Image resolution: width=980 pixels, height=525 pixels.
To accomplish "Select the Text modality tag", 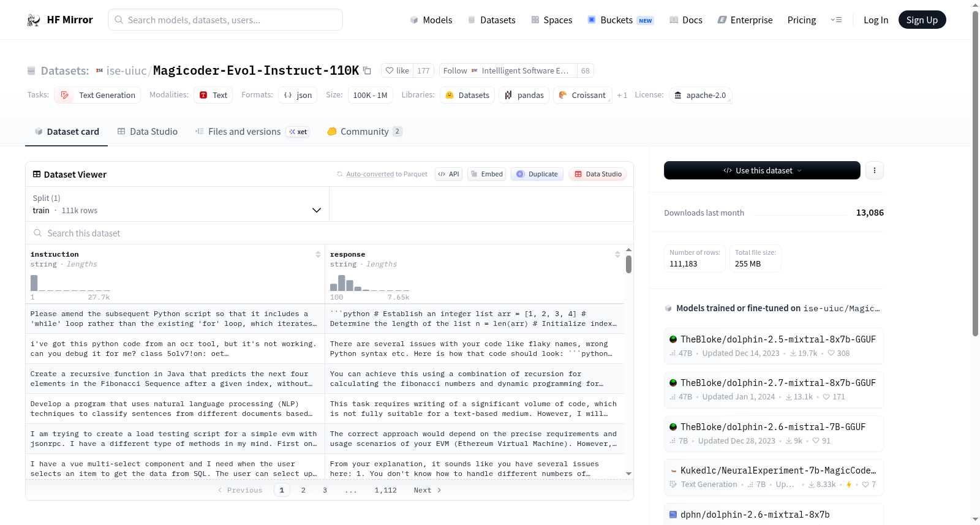I will tap(213, 95).
